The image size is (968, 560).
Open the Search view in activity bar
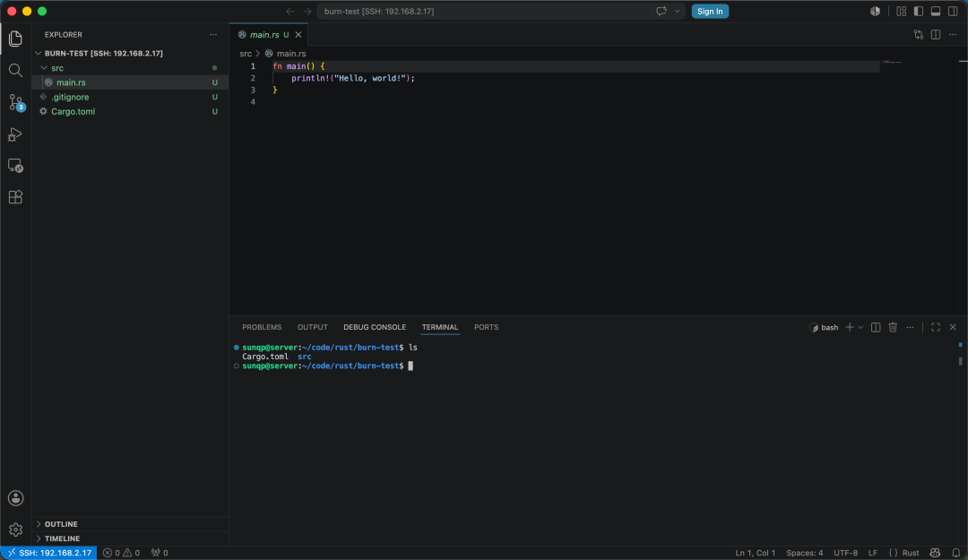[x=15, y=71]
